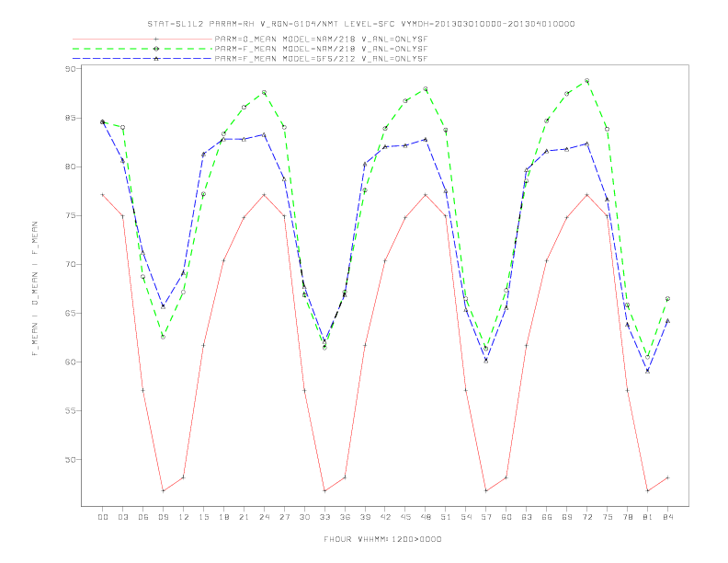
Task: Click x-axis tick label 75
Action: pos(608,517)
